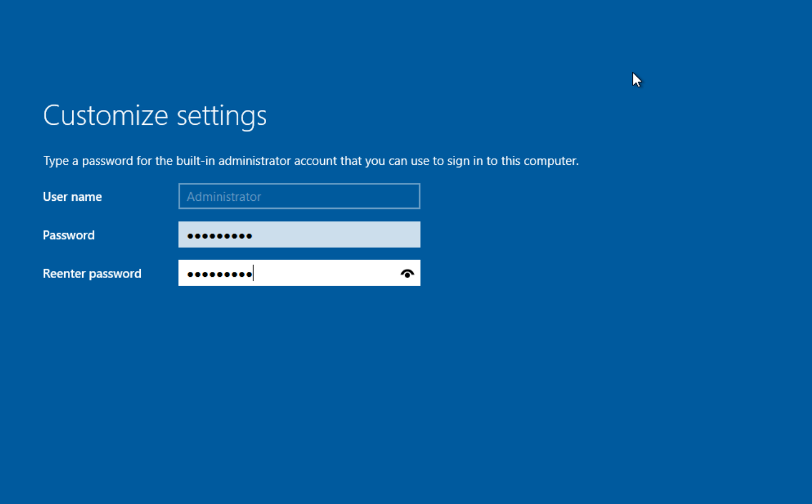Click the masked dots in Reenter password
812x504 pixels.
click(219, 274)
